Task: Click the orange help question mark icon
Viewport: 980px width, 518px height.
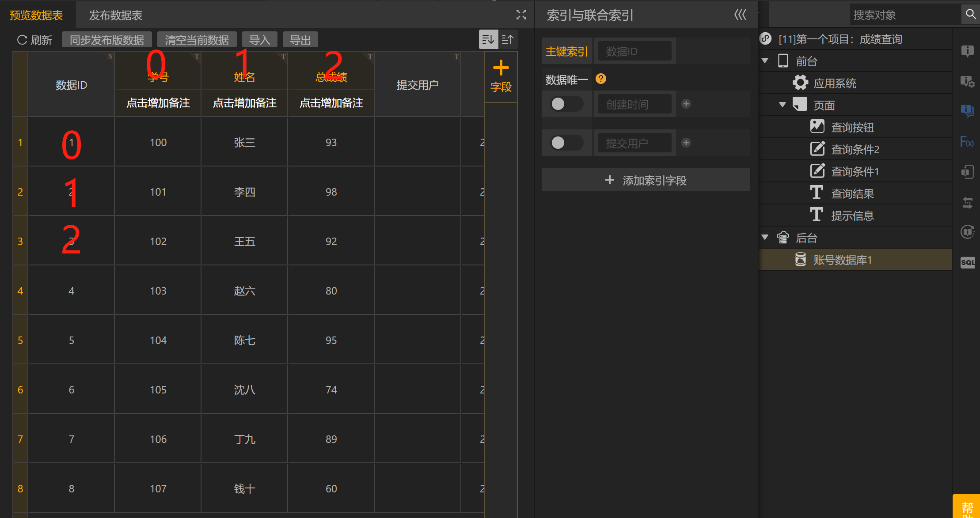Action: 600,79
